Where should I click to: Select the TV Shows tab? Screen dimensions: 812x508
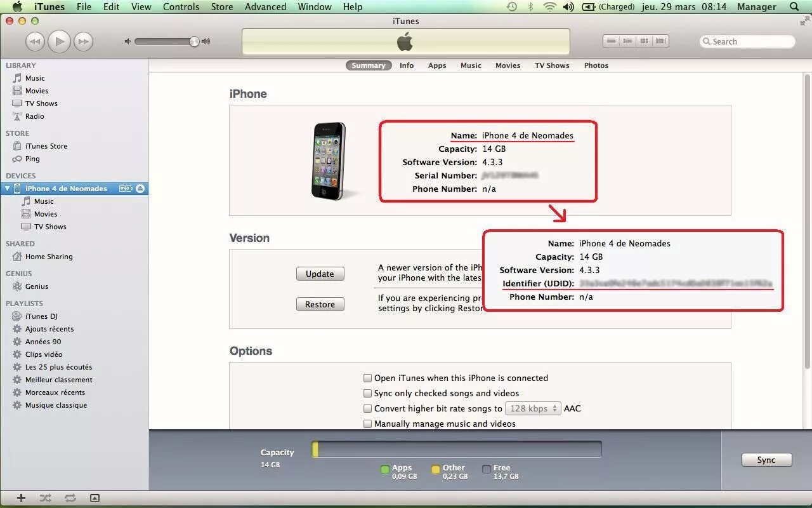point(552,65)
